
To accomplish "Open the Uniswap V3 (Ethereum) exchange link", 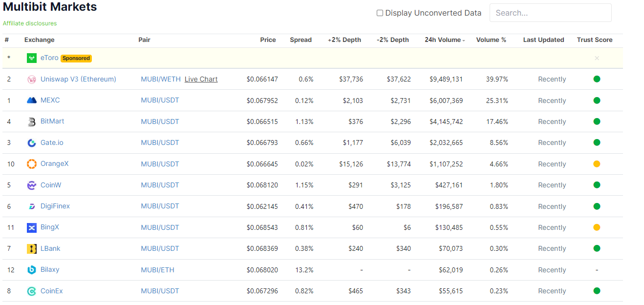I will (78, 79).
